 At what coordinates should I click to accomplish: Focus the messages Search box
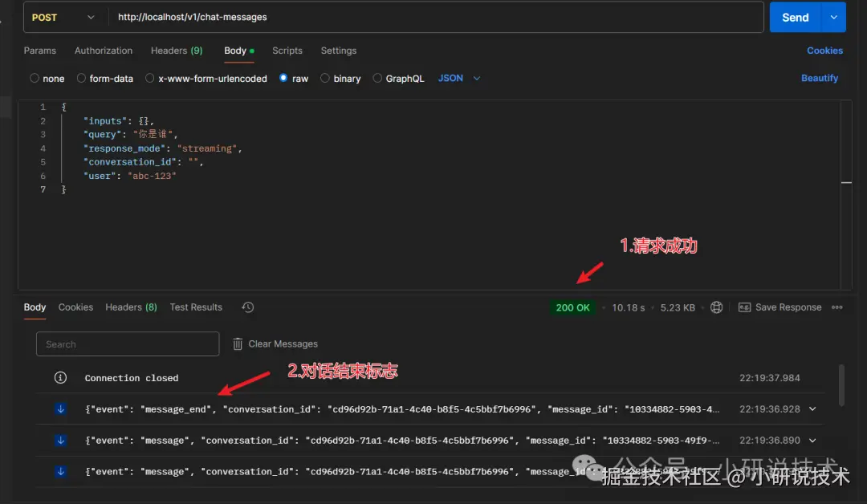128,343
